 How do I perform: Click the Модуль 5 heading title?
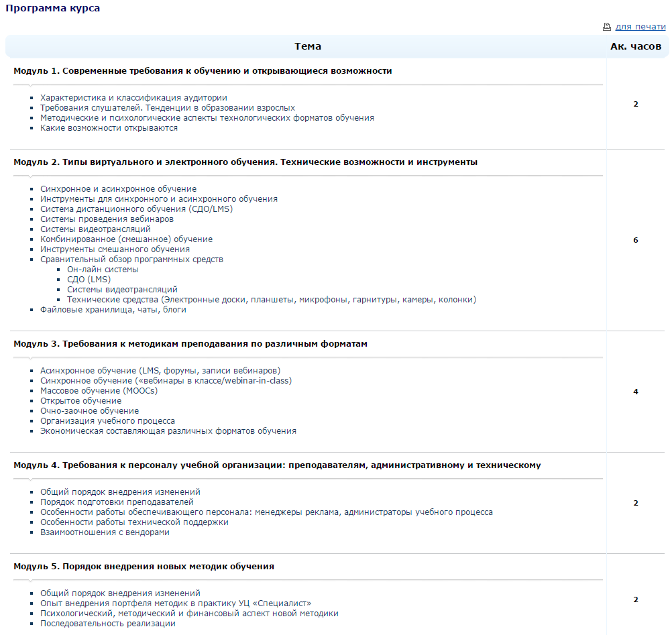coord(144,566)
